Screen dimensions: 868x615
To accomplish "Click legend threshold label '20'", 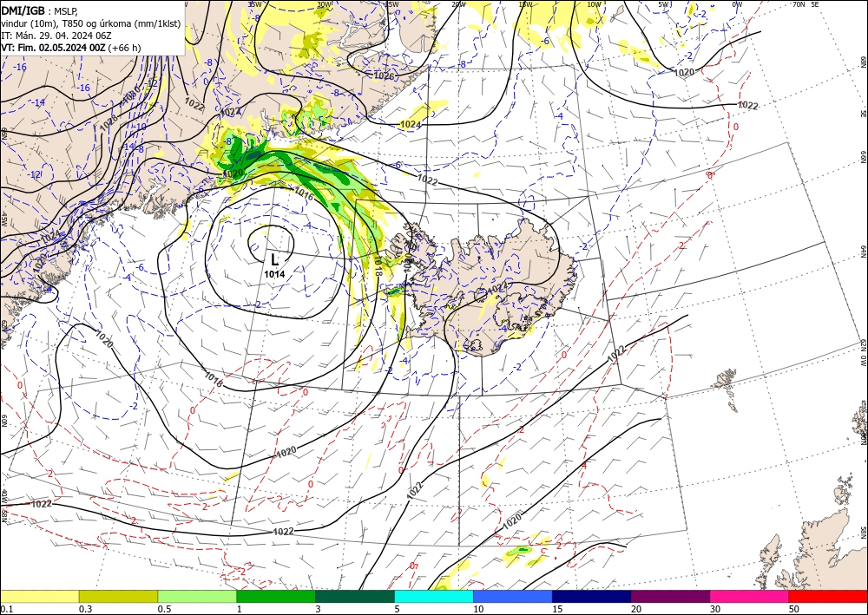I will [636, 609].
